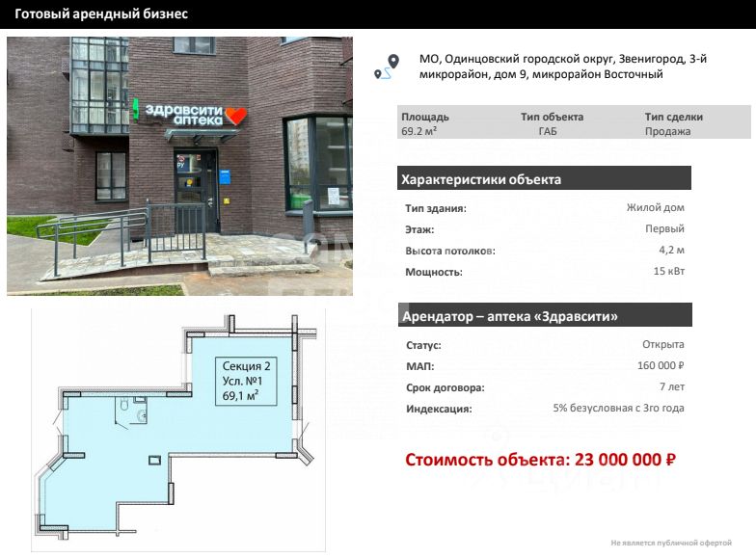Open the pharmacy storefront photo

(179, 166)
